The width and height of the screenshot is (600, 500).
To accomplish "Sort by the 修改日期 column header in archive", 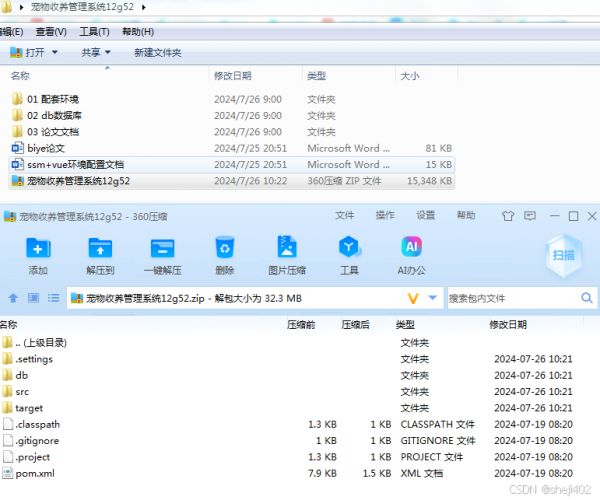I will (x=508, y=325).
